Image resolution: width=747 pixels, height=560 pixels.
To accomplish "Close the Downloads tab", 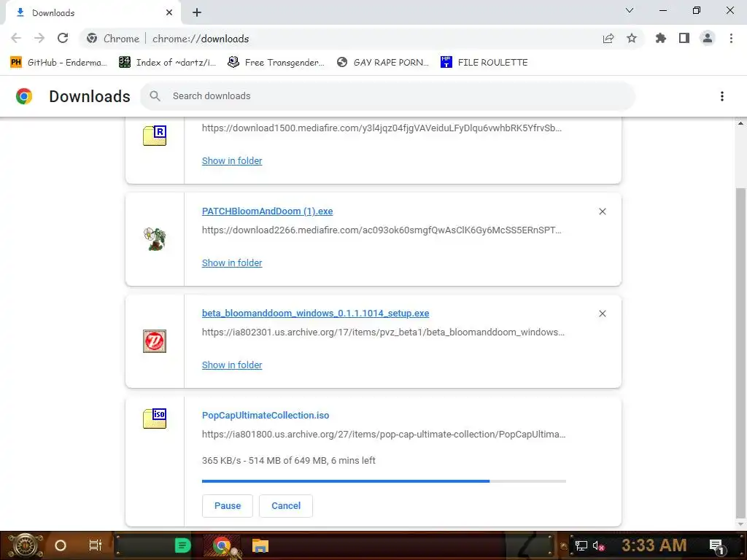I will (x=169, y=13).
